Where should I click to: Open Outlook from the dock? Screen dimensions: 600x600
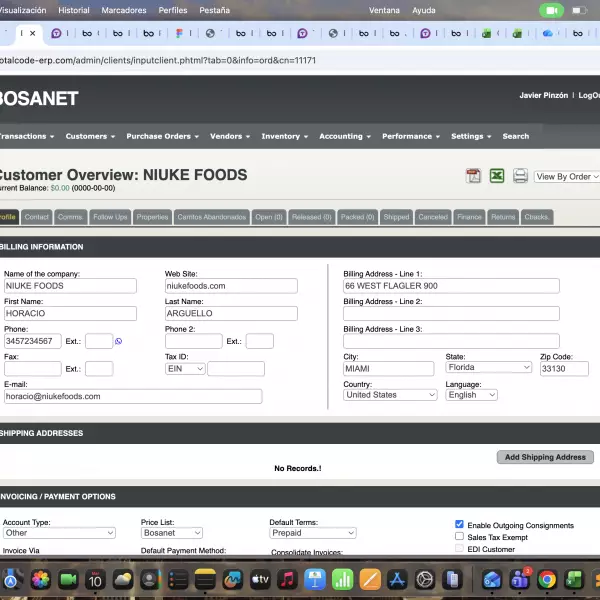click(x=492, y=580)
